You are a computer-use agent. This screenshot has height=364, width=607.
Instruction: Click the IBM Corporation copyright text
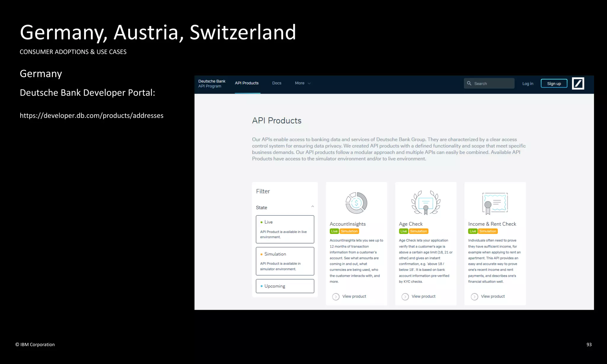coord(35,344)
